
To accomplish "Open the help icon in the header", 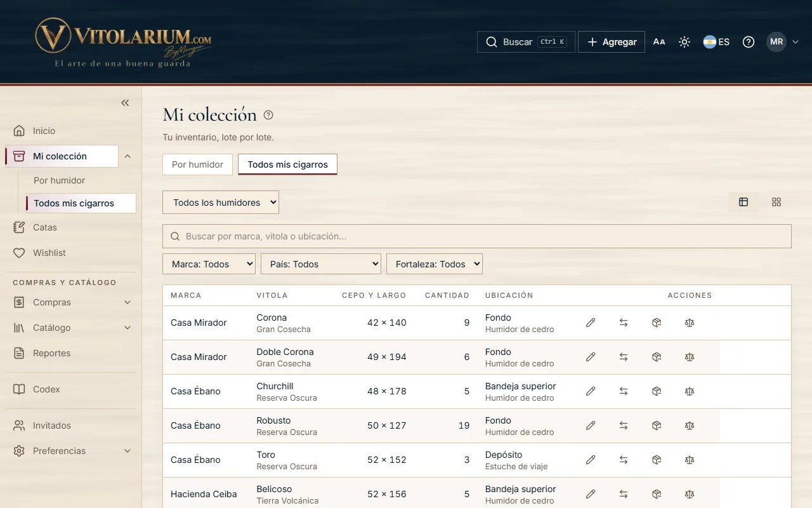I will 749,42.
